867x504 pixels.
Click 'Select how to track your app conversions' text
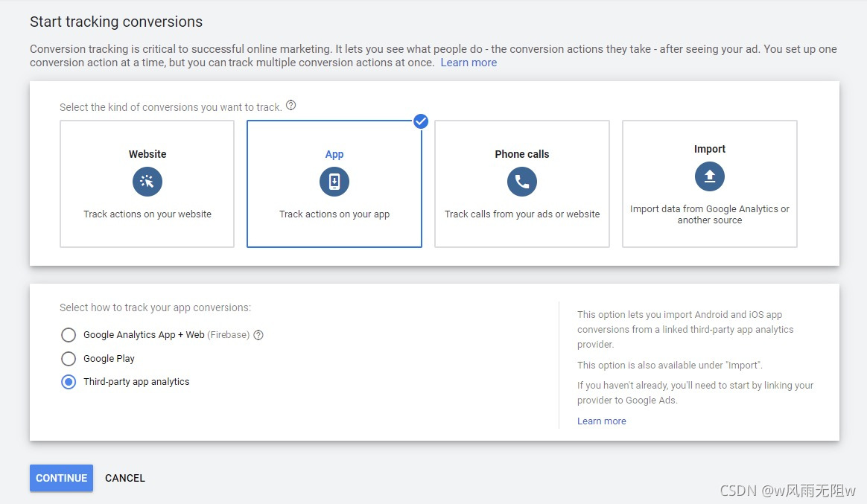click(x=156, y=307)
